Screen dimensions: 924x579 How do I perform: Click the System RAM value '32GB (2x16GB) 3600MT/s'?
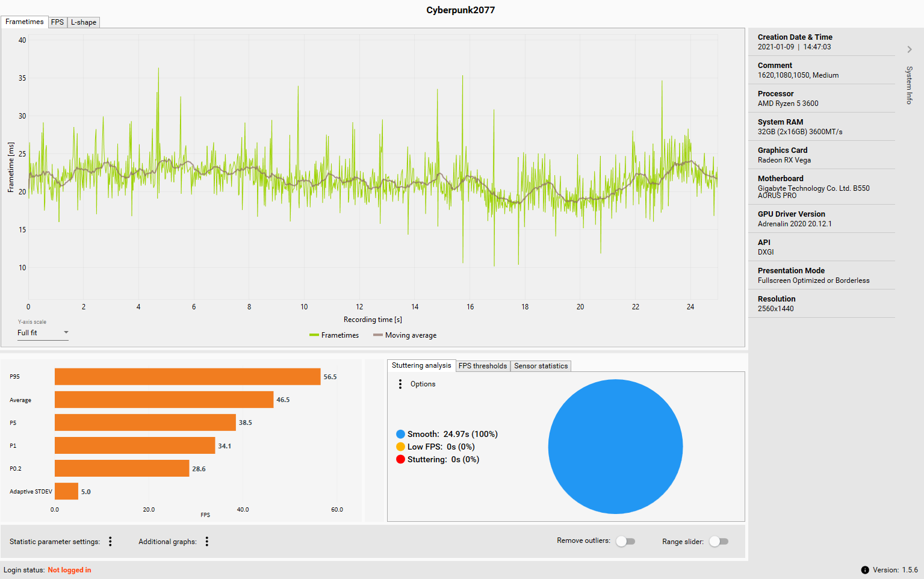pos(800,132)
